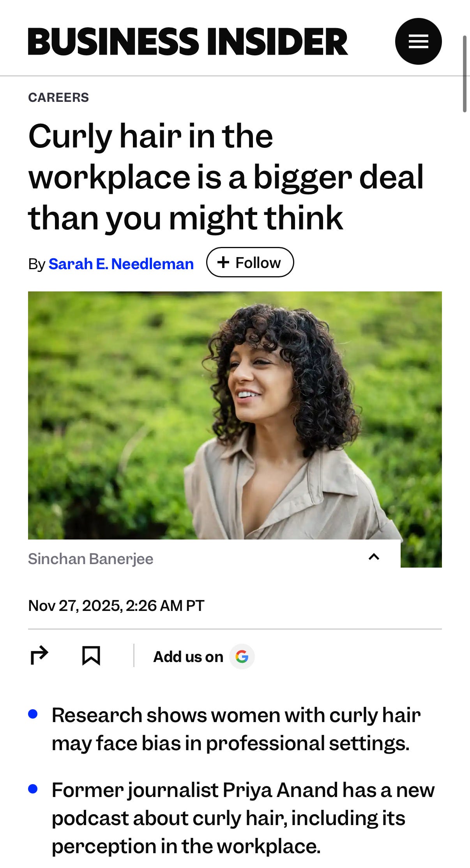Click the blue dot of second bullet
This screenshot has height=868, width=470.
click(x=33, y=789)
